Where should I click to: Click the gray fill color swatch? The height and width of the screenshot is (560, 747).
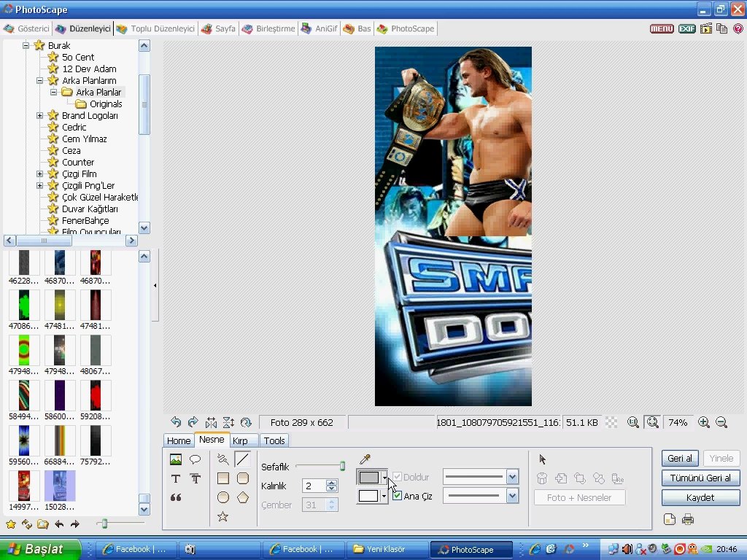pyautogui.click(x=368, y=477)
